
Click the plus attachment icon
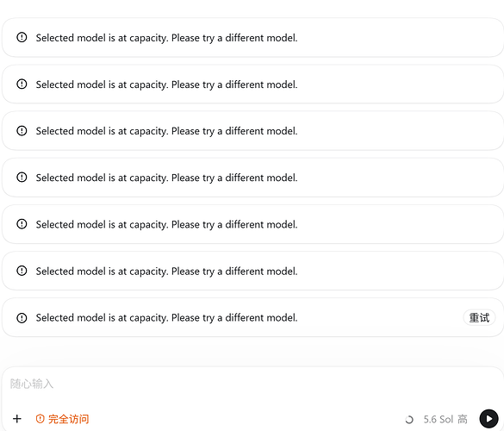tap(17, 419)
